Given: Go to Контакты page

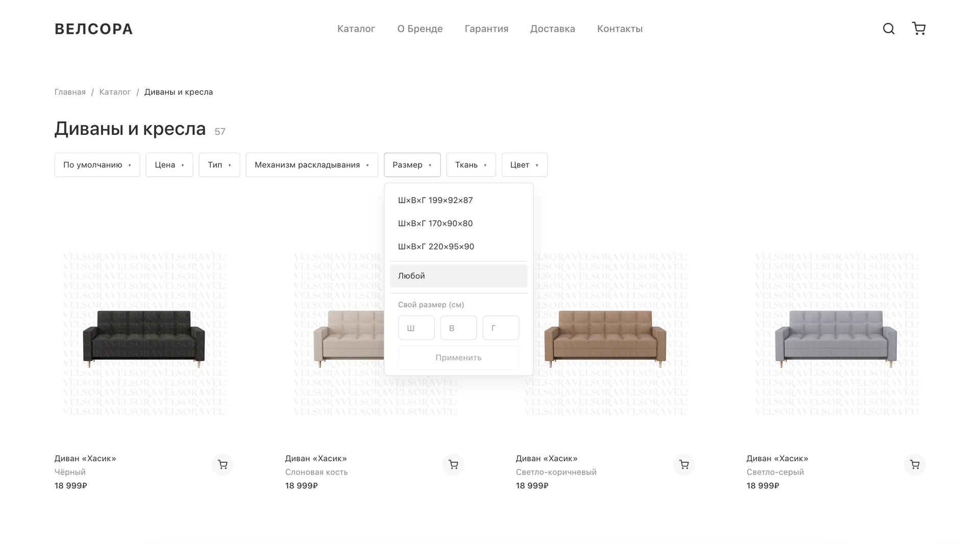Looking at the screenshot, I should (x=620, y=29).
